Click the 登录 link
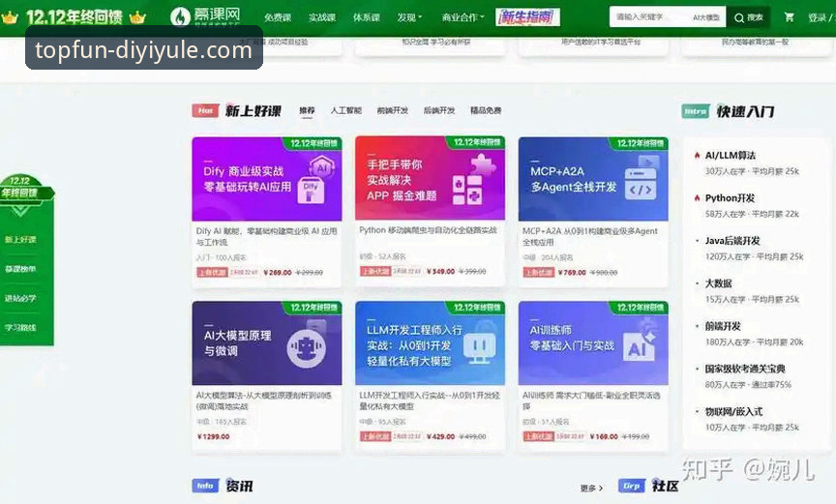The height and width of the screenshot is (504, 836). click(817, 17)
